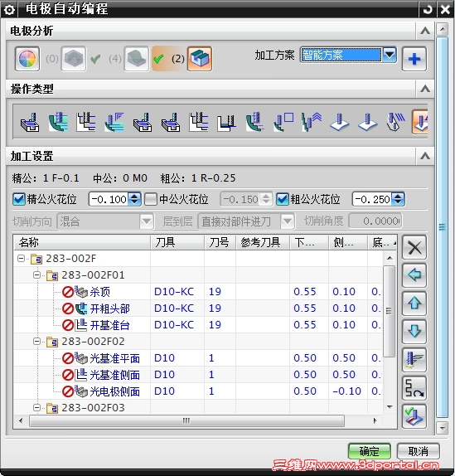Viewport: 455px width, 476px height.
Task: Select the 光电极侧面 operation row
Action: (x=199, y=391)
